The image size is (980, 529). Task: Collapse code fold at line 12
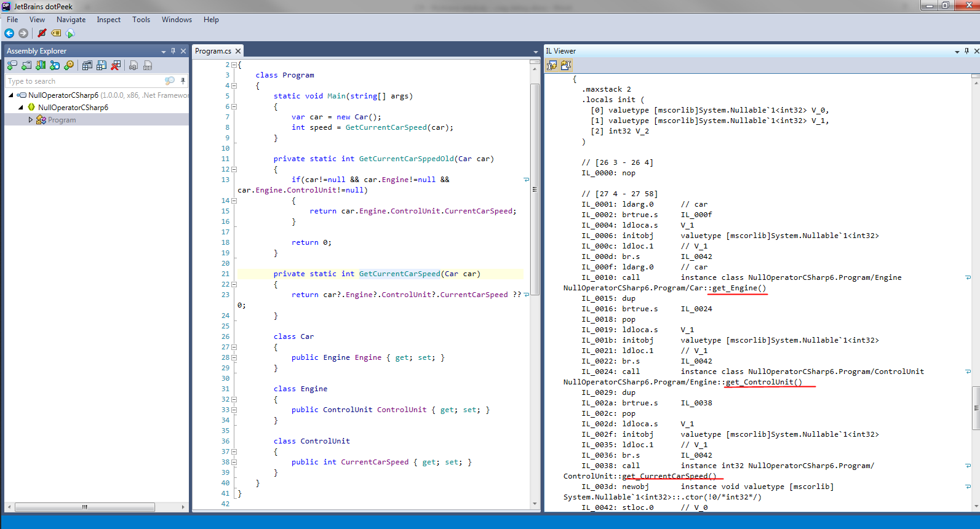click(x=234, y=169)
